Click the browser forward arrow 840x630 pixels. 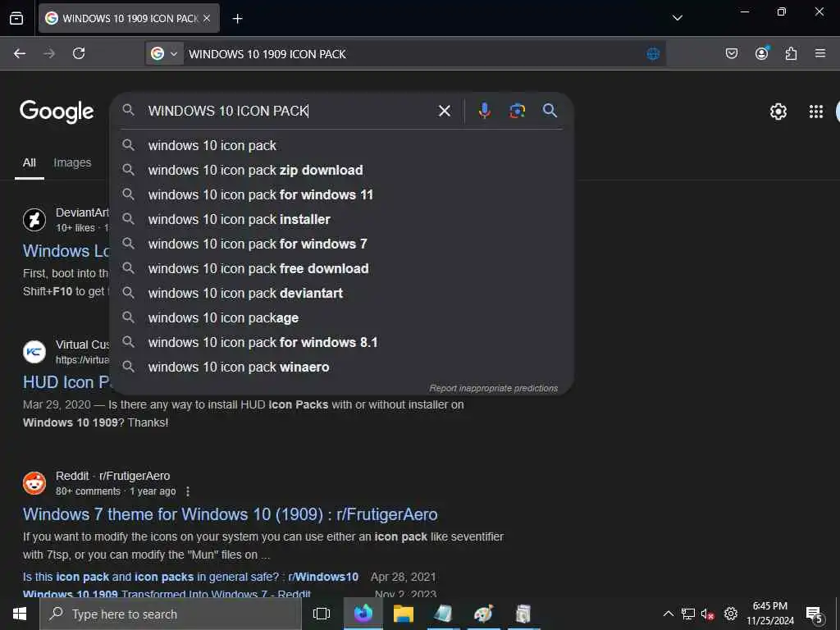(x=49, y=53)
